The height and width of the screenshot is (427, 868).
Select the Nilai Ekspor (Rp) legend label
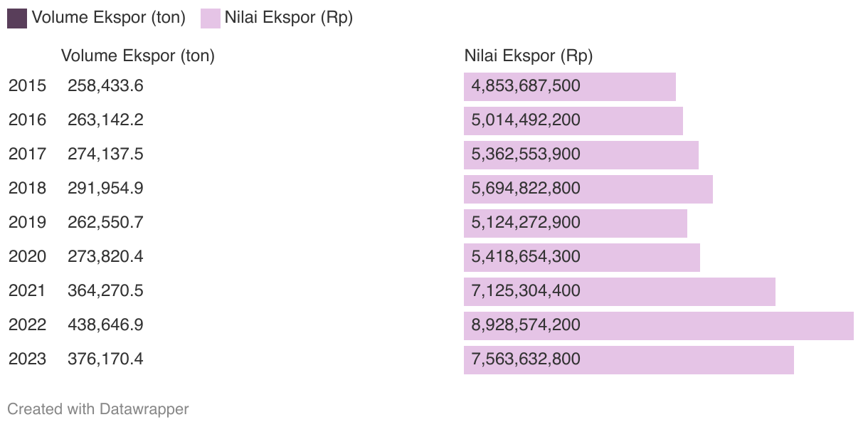pyautogui.click(x=289, y=19)
